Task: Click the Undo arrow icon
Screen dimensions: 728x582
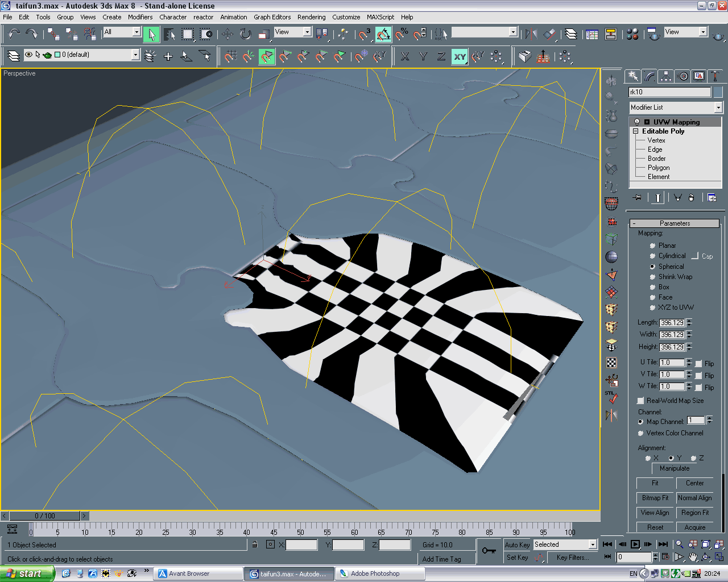Action: tap(14, 34)
